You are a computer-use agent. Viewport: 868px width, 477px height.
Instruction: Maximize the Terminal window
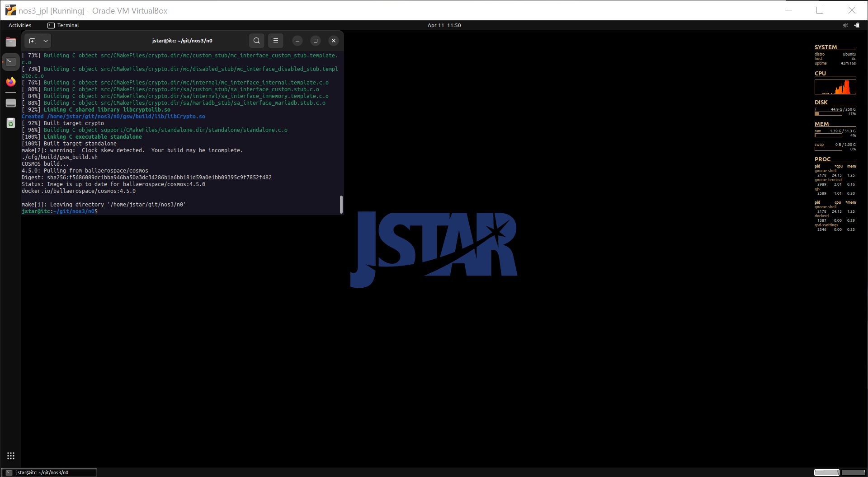click(x=316, y=41)
